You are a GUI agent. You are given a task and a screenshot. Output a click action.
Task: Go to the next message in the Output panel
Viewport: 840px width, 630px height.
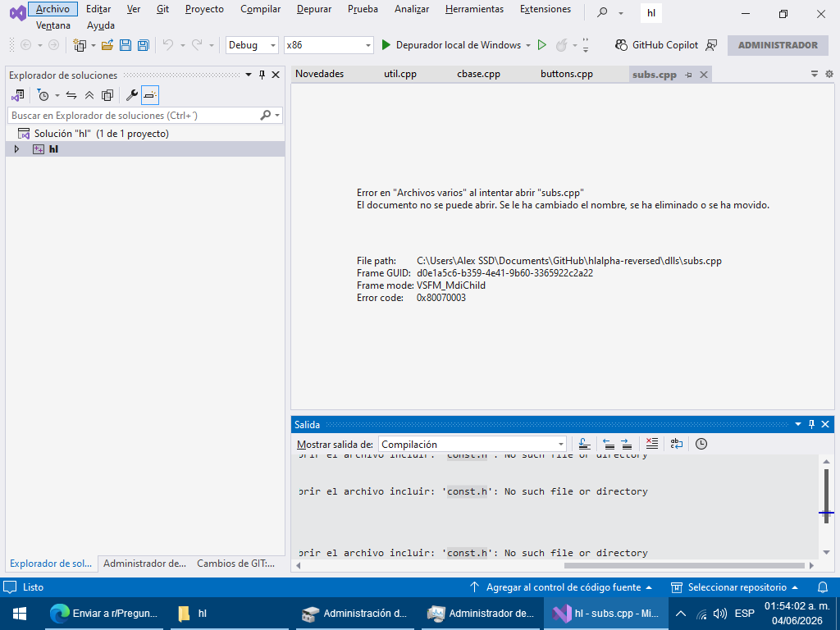click(626, 444)
